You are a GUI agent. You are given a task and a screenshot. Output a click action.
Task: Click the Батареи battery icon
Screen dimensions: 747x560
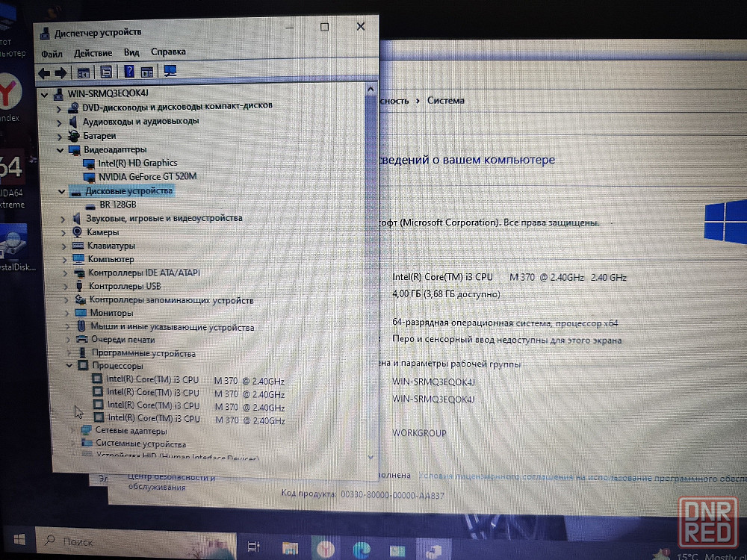pos(73,136)
